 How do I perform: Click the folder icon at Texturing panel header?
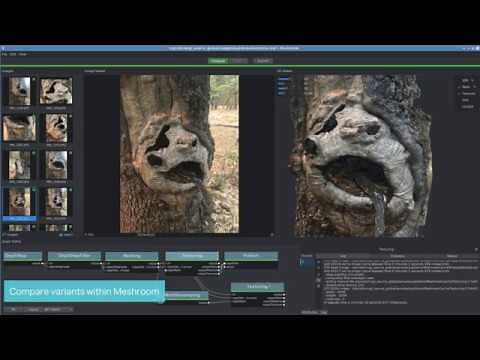tap(476, 249)
